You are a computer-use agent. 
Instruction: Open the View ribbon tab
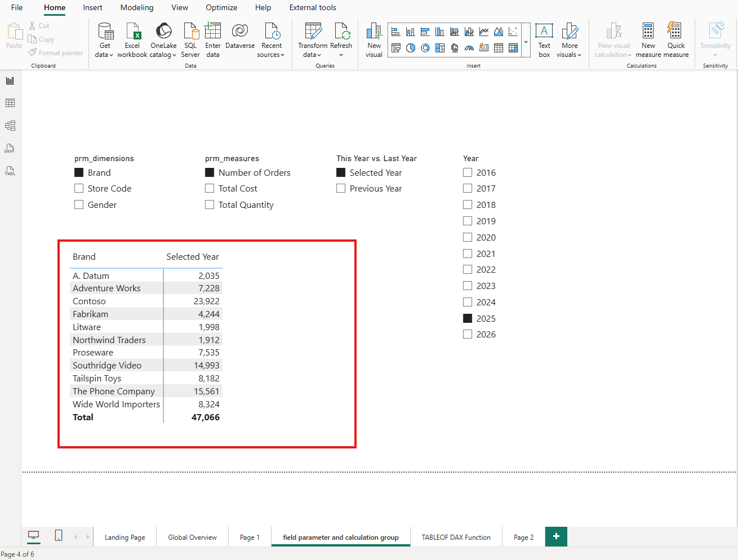(x=180, y=7)
